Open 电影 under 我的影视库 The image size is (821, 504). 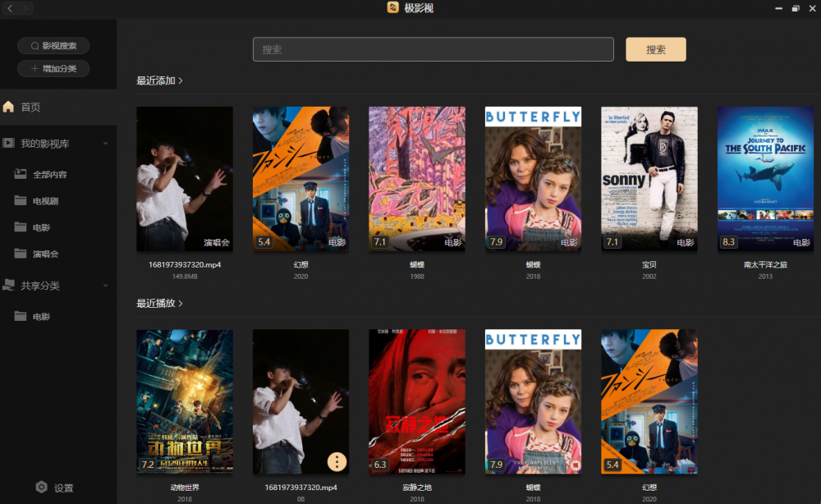[41, 227]
